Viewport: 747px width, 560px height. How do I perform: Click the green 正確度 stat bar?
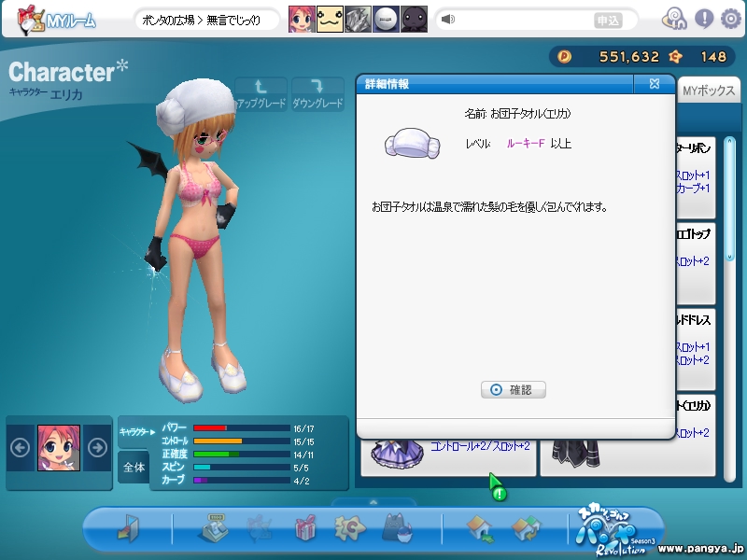(242, 455)
